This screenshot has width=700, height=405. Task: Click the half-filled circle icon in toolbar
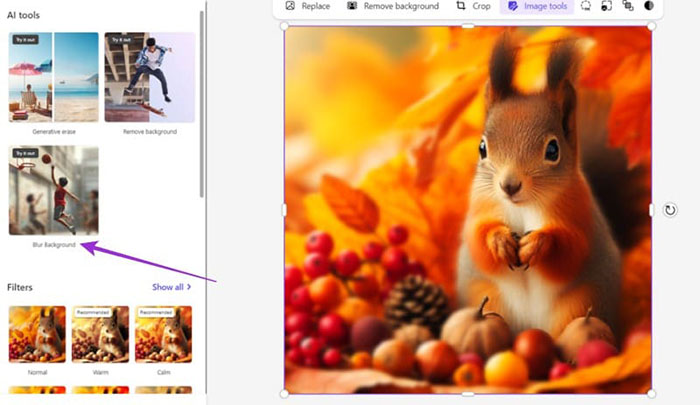click(649, 6)
